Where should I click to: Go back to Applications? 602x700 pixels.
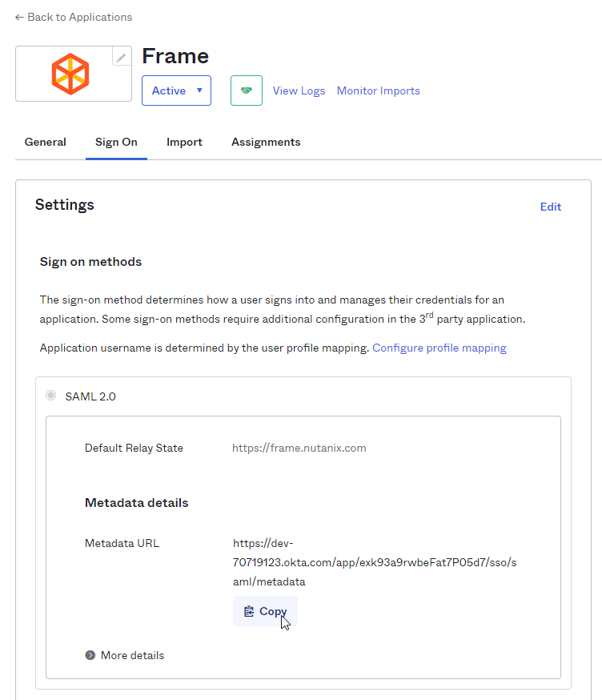(x=74, y=17)
